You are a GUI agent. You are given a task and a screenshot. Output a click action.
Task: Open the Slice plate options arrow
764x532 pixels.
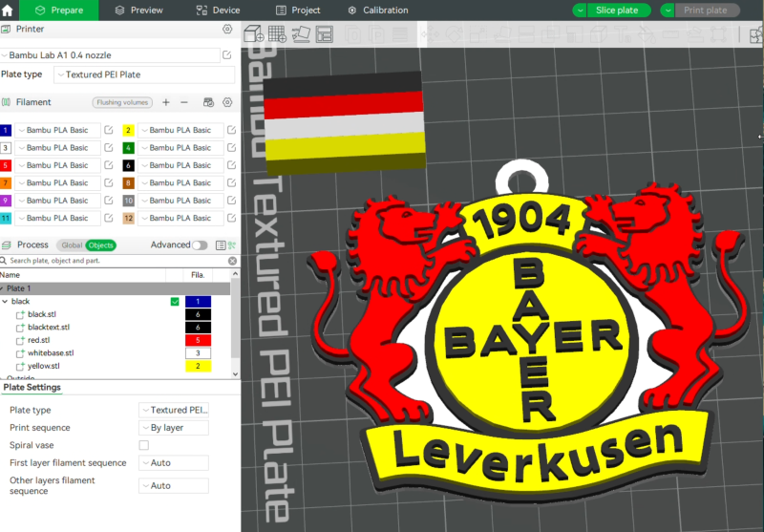coord(580,11)
